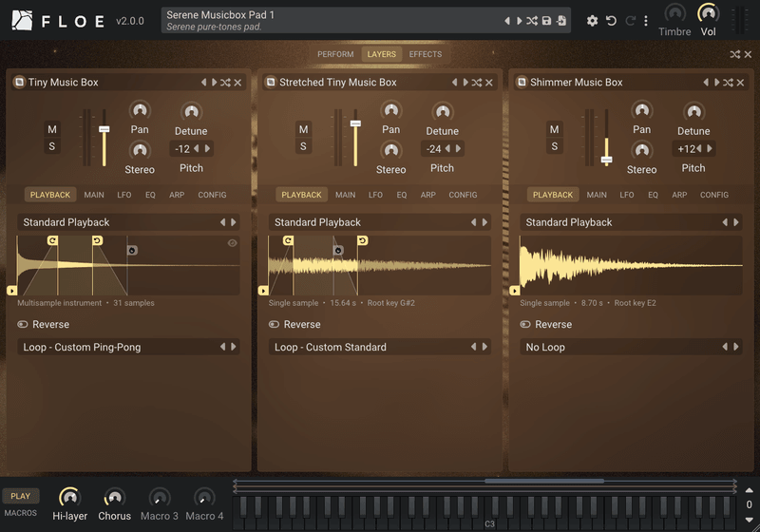Screen dimensions: 760x532
Task: Click the Timbre knob
Action: (x=674, y=13)
